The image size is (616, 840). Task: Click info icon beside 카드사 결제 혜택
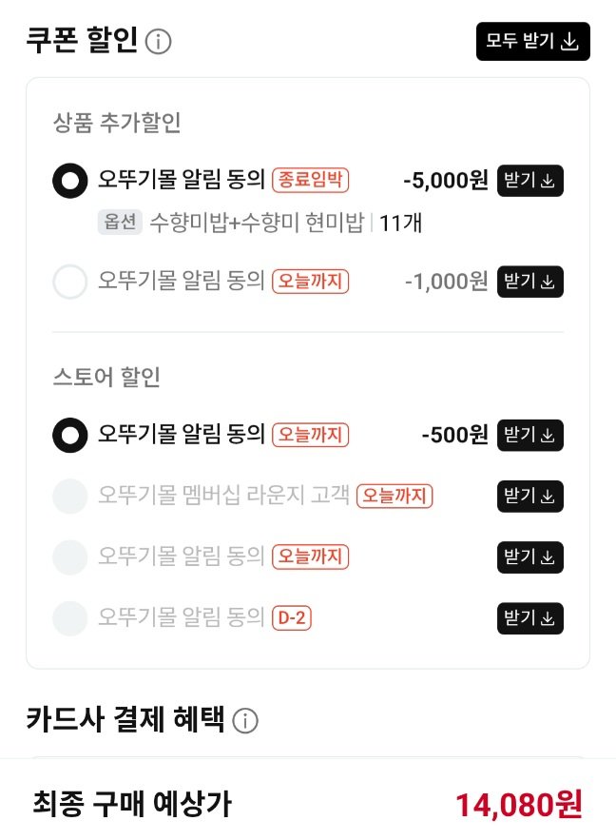click(245, 722)
